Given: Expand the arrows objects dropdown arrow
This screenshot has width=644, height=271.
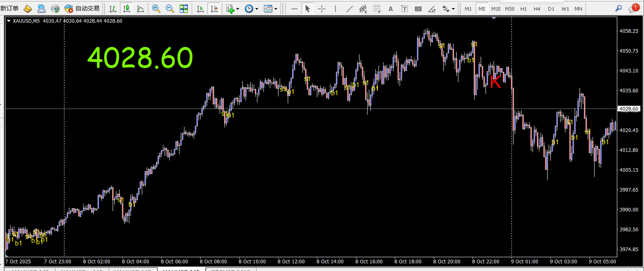Looking at the screenshot, I should pyautogui.click(x=453, y=9).
